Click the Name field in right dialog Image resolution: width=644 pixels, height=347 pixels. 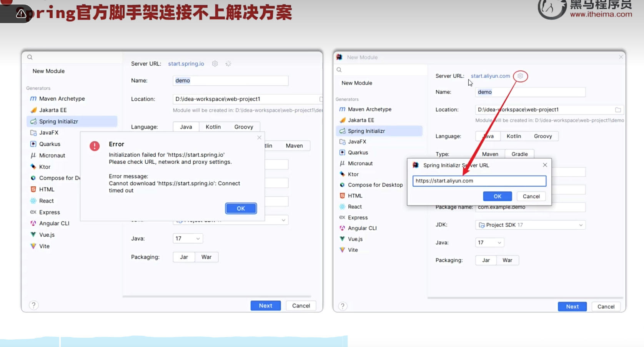pos(530,92)
